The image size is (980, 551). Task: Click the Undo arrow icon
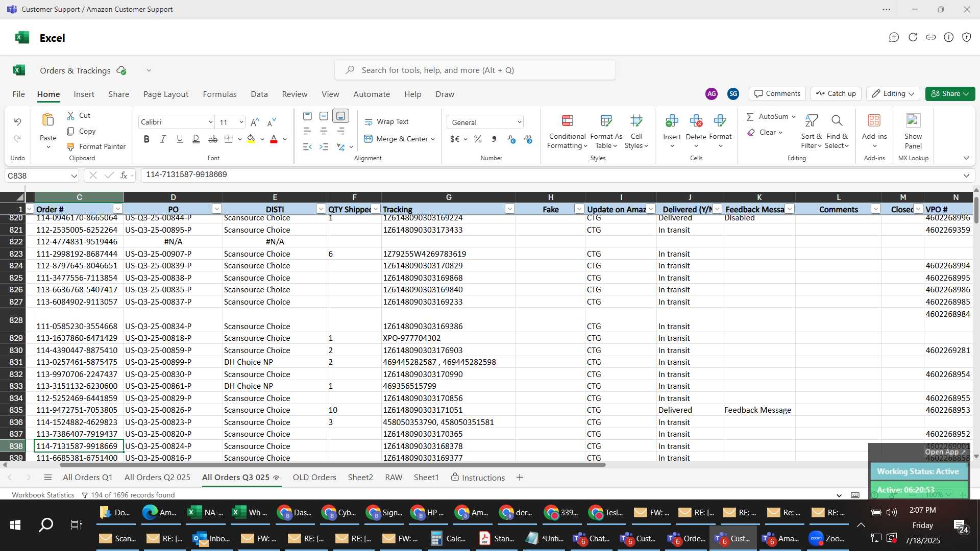(17, 122)
